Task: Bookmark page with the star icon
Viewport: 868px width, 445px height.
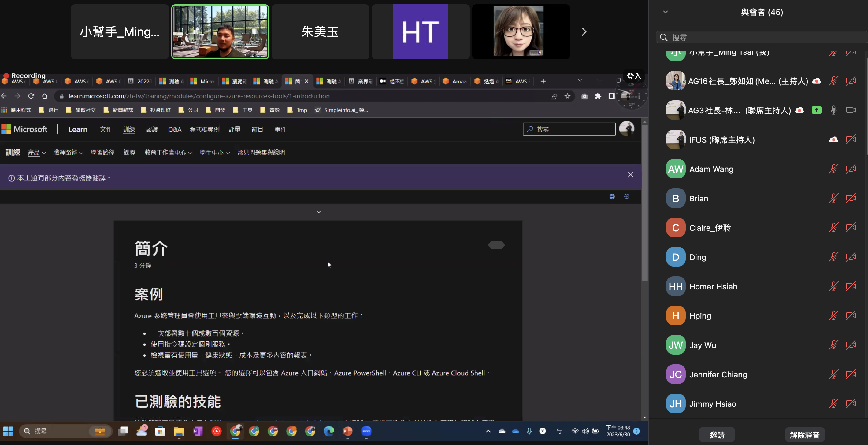Action: [x=567, y=96]
